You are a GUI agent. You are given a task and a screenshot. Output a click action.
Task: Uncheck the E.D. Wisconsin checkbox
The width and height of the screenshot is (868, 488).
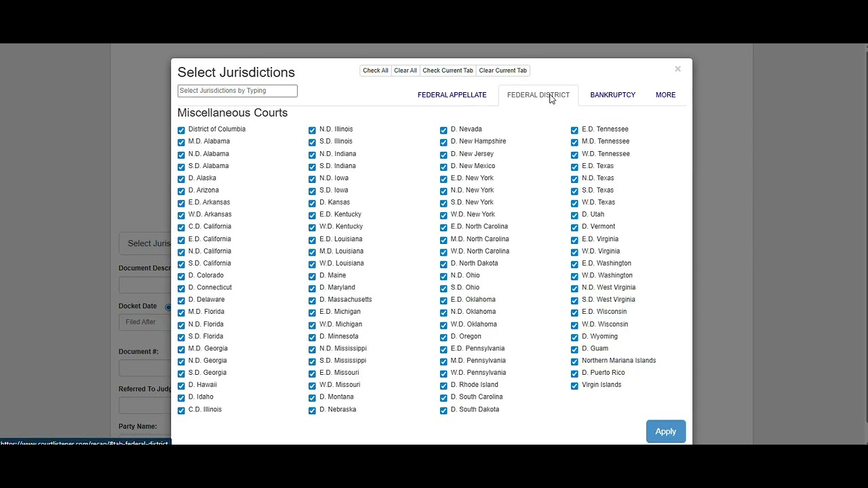[x=574, y=312]
